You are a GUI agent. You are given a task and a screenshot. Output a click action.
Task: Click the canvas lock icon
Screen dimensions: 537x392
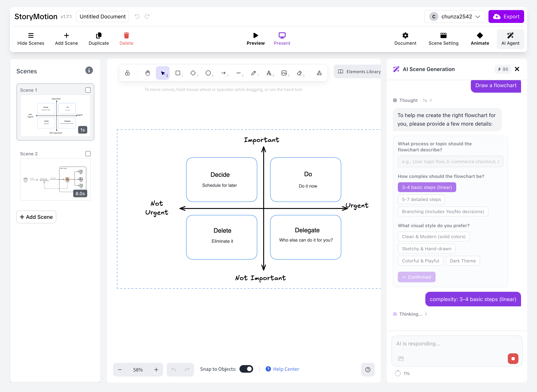[x=128, y=73]
